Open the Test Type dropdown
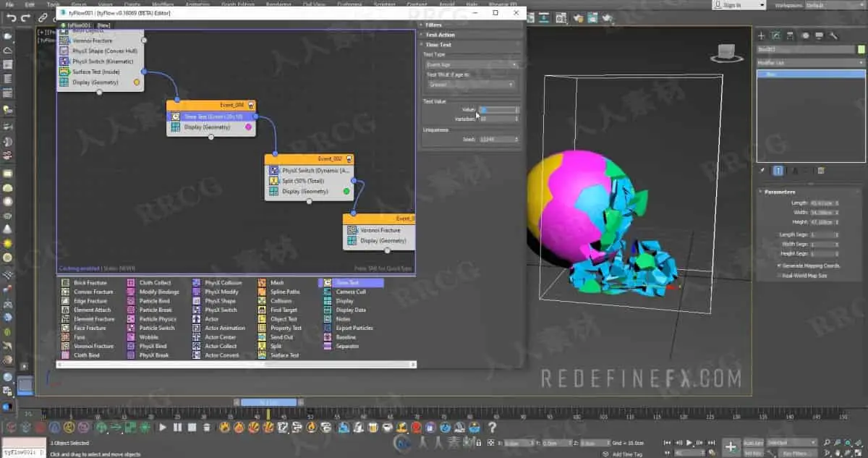868x458 pixels. coord(471,64)
